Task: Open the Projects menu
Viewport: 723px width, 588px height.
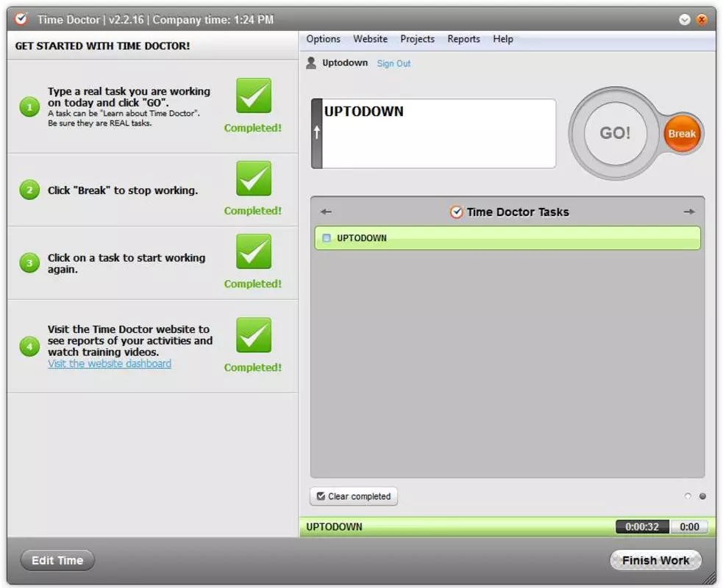Action: [x=417, y=39]
